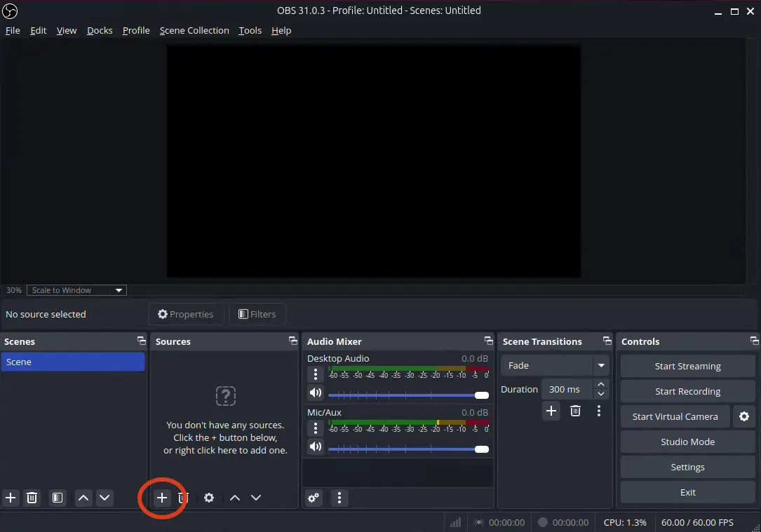The width and height of the screenshot is (761, 532).
Task: Open transition properties three-dot menu
Action: [x=599, y=411]
